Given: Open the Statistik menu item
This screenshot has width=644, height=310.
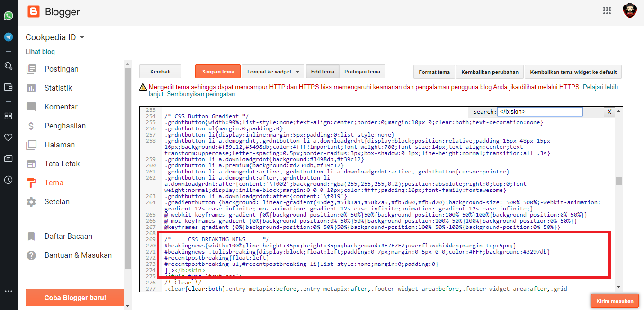Looking at the screenshot, I should 58,88.
